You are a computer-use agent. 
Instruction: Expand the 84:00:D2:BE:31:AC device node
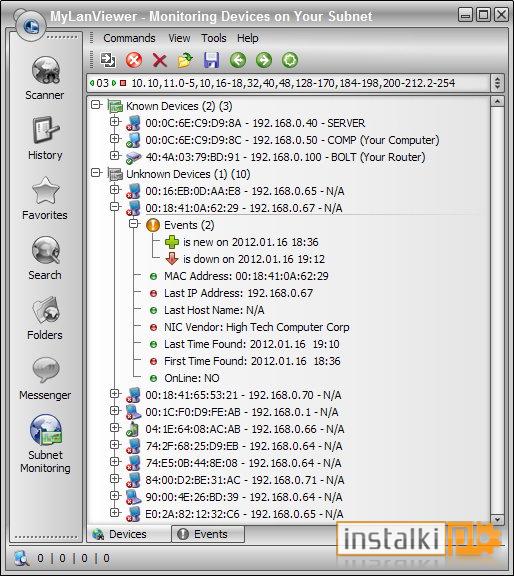115,478
